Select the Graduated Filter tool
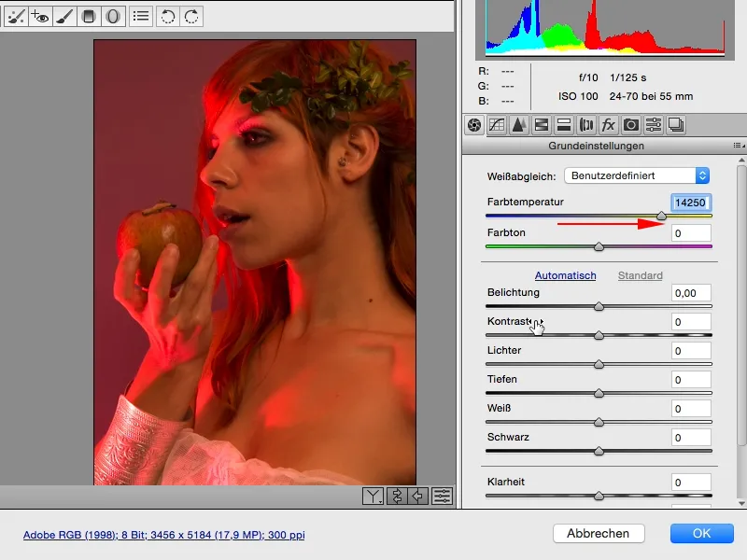The height and width of the screenshot is (560, 747). point(89,17)
